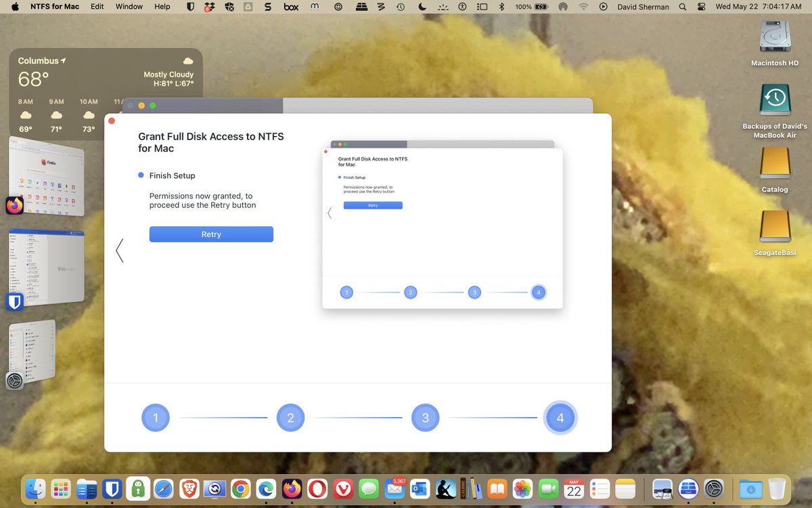
Task: Open the Apple menu
Action: click(15, 7)
